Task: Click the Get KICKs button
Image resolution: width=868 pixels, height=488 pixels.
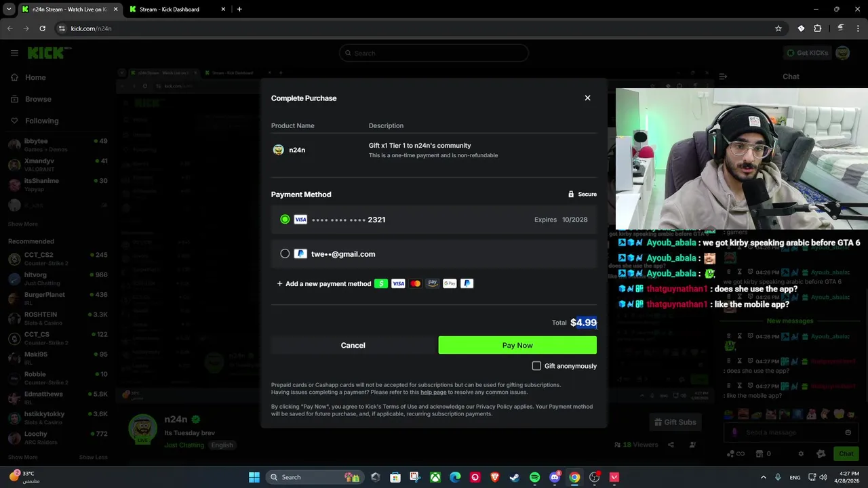Action: 807,53
